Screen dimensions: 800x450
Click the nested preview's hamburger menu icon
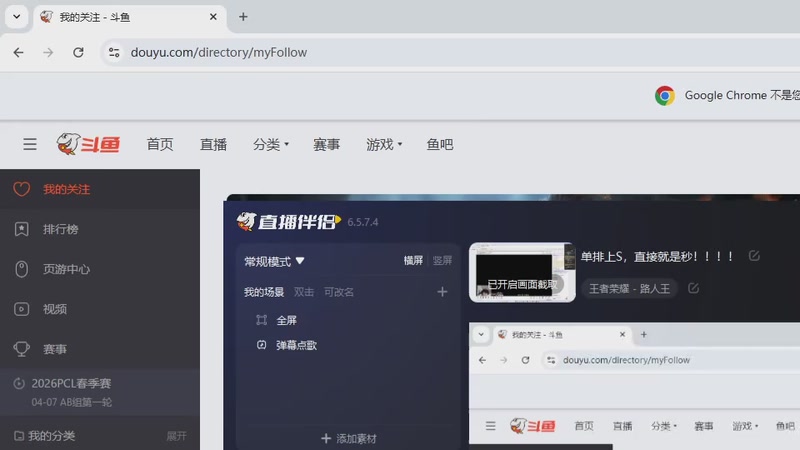[490, 426]
